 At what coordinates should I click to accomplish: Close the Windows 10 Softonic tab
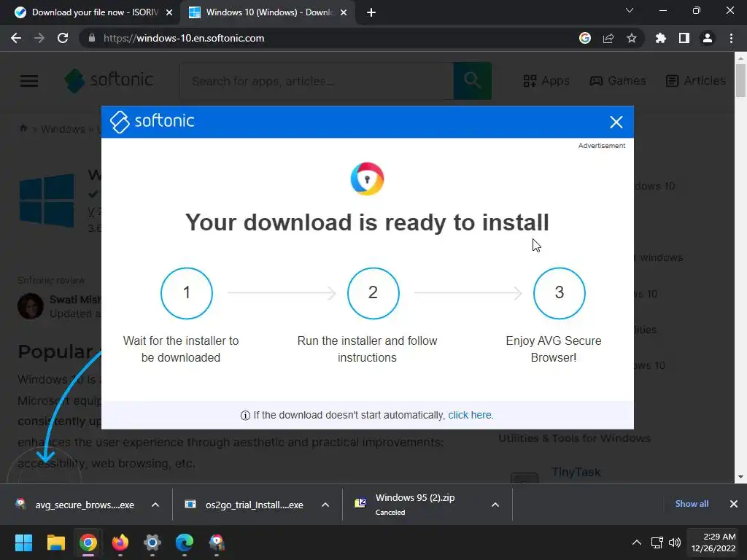click(x=344, y=12)
